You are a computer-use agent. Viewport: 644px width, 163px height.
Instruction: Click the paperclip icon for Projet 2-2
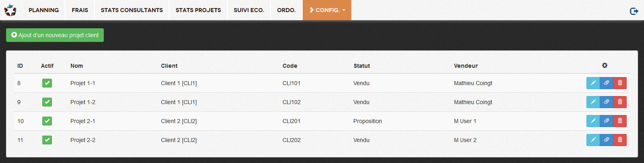606,140
